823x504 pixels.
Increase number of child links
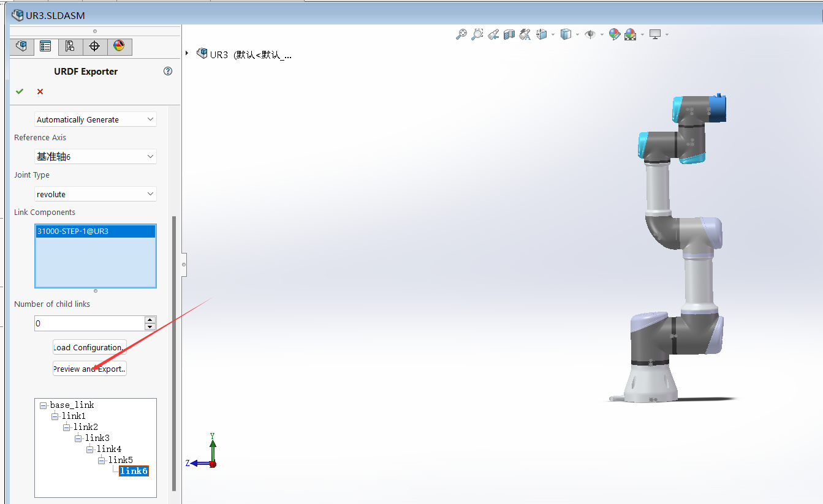(x=150, y=320)
